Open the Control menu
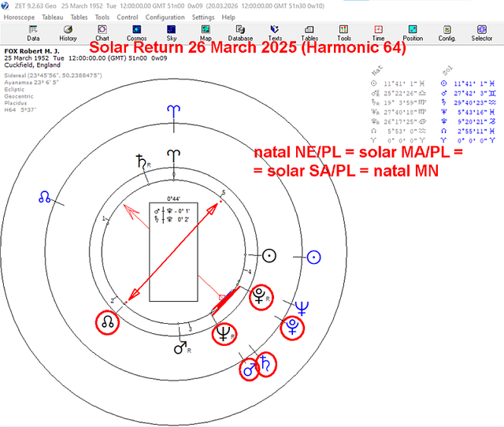 tap(128, 17)
